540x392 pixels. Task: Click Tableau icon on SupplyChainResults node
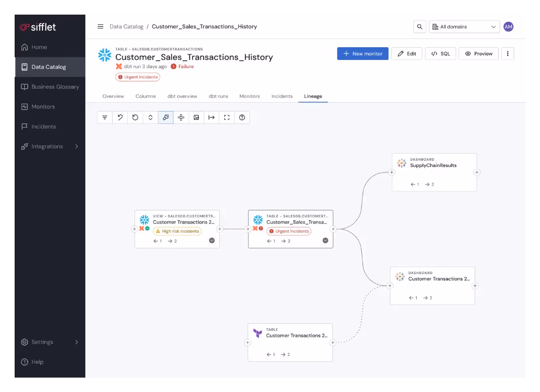coord(402,163)
